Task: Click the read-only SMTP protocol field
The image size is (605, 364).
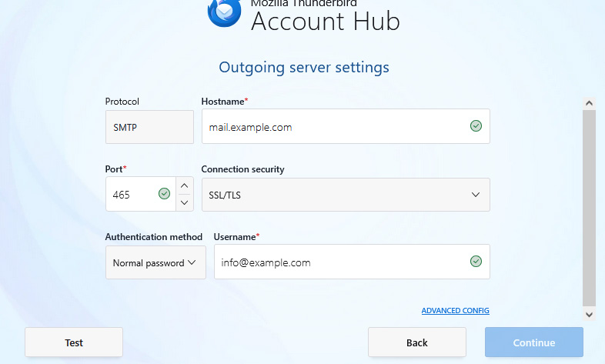Action: coord(149,127)
